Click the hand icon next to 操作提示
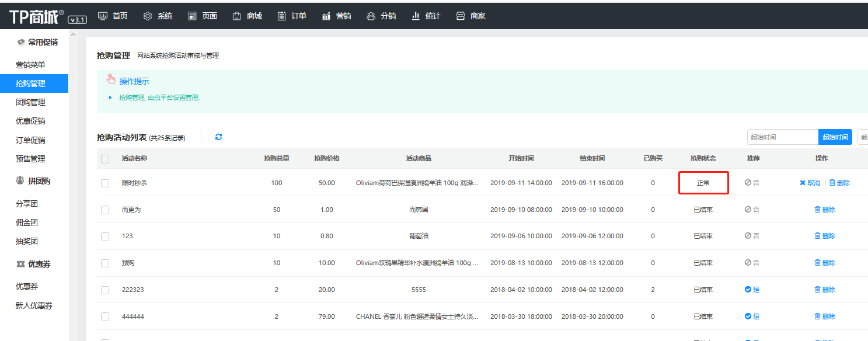 [x=111, y=79]
